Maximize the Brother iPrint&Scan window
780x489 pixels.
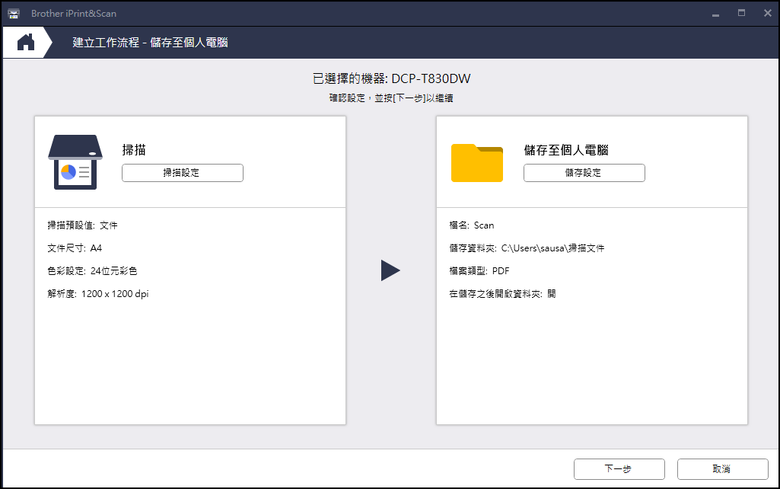coord(741,13)
